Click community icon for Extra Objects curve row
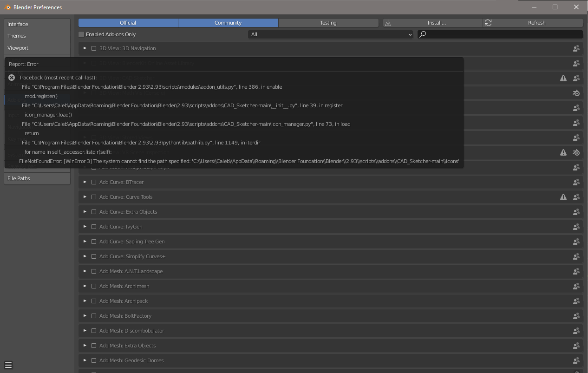The image size is (588, 373). [576, 212]
